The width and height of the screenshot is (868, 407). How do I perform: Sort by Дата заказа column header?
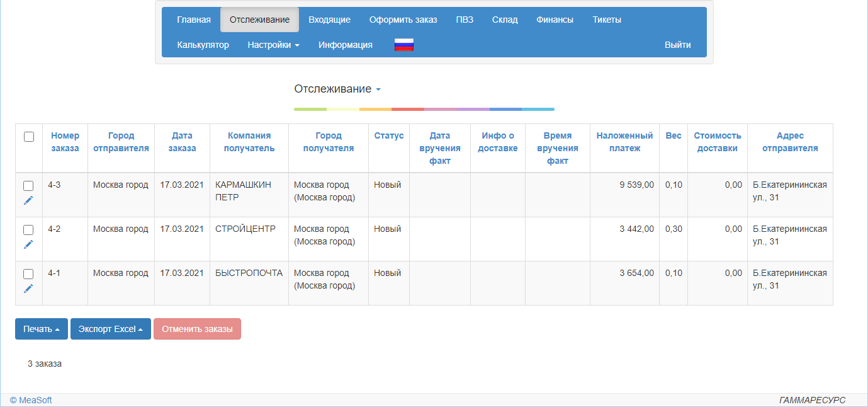point(182,142)
